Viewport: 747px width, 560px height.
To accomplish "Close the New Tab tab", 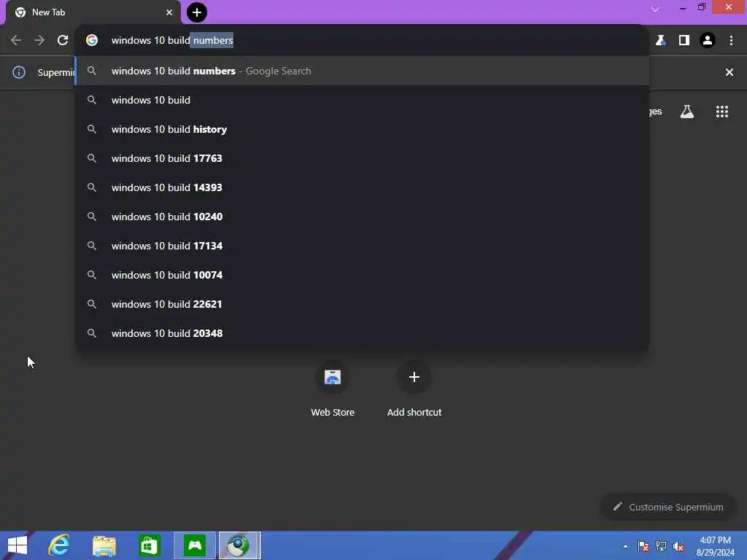I will coord(169,12).
